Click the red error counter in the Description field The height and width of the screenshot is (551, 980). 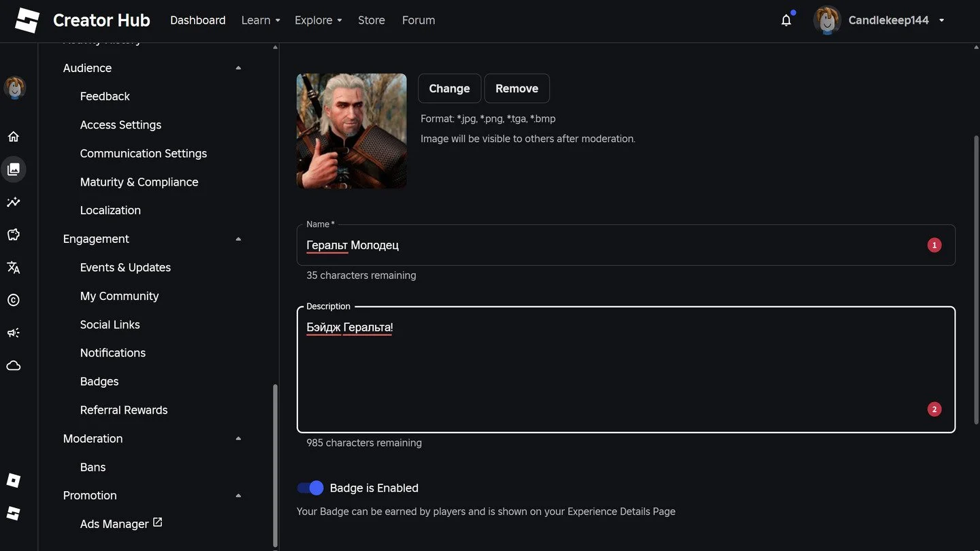point(934,409)
